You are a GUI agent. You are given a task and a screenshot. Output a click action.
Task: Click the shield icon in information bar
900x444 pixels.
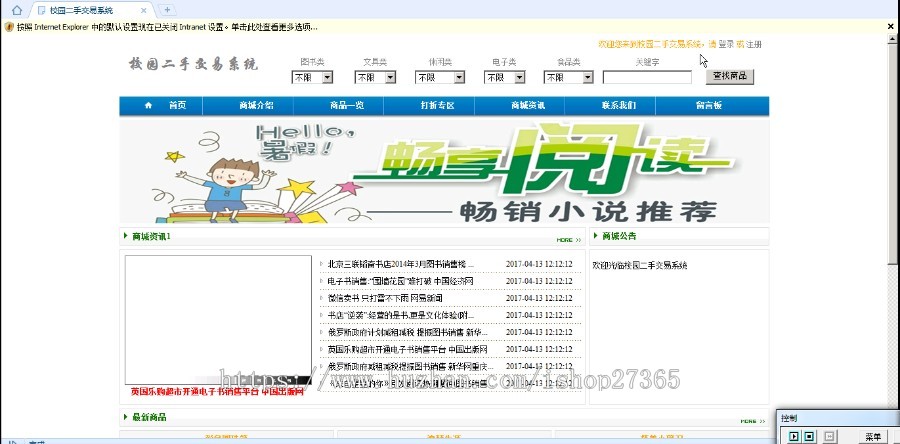tap(9, 27)
